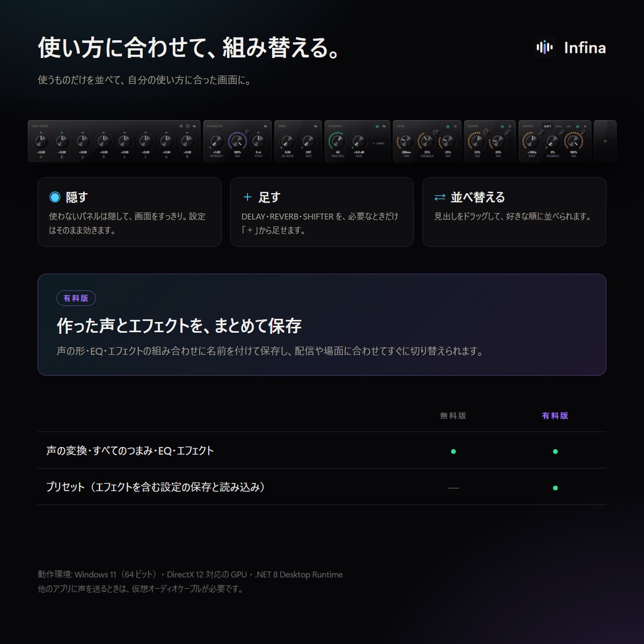Toggle the SHIFTER power button
Viewport: 644px width, 644px height.
coord(578,126)
